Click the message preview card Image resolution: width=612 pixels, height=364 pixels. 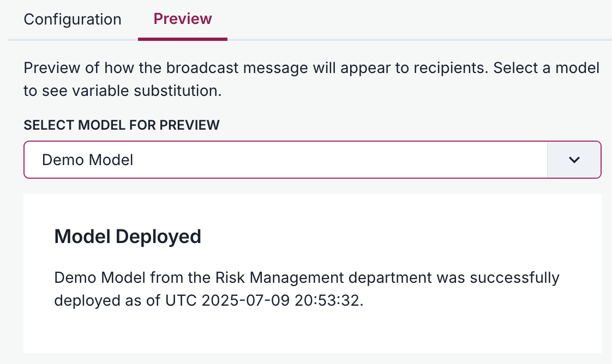(312, 272)
